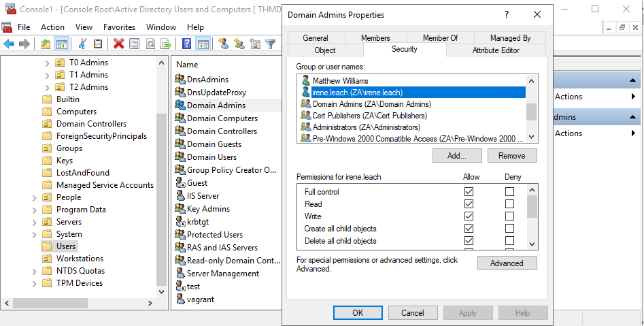Expand the Program Data tree node
Screen dimensions: 644x326
pyautogui.click(x=35, y=210)
